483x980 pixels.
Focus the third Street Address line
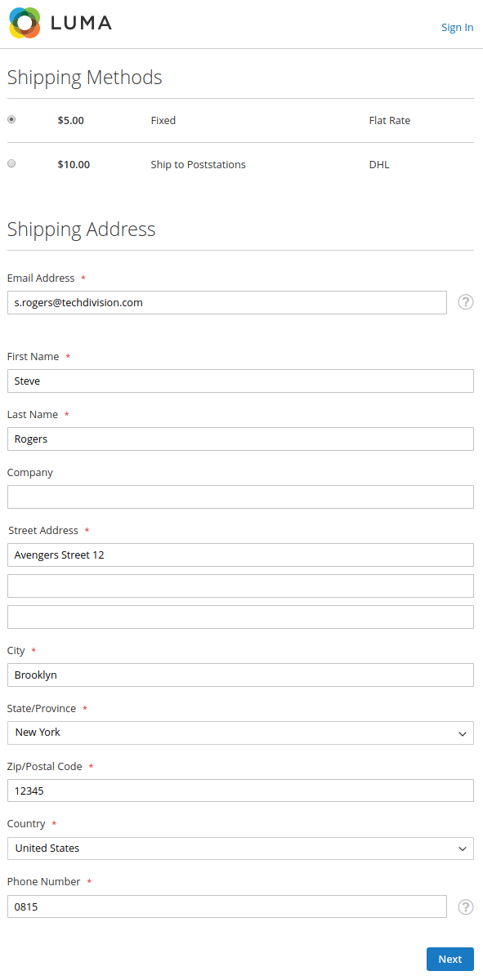point(240,617)
